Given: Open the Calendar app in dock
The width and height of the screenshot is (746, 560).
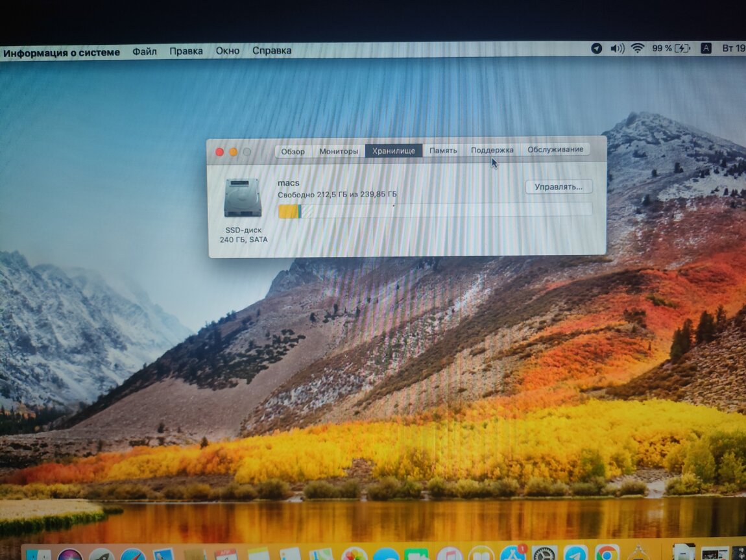Looking at the screenshot, I should point(226,554).
